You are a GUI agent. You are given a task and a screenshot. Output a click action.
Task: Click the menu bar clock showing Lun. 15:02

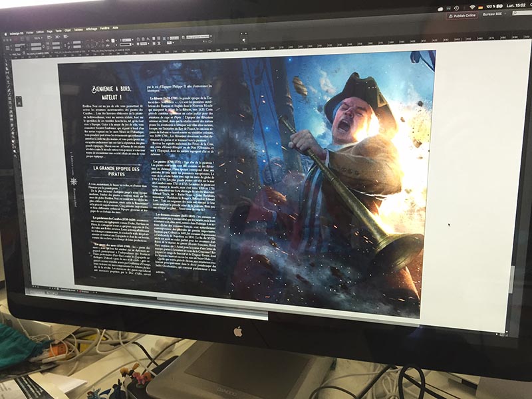[515, 7]
